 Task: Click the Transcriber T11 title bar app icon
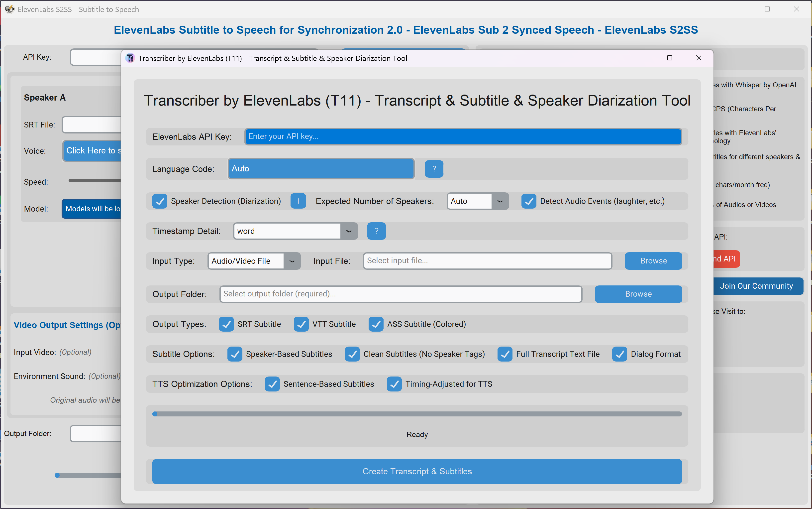[x=130, y=58]
